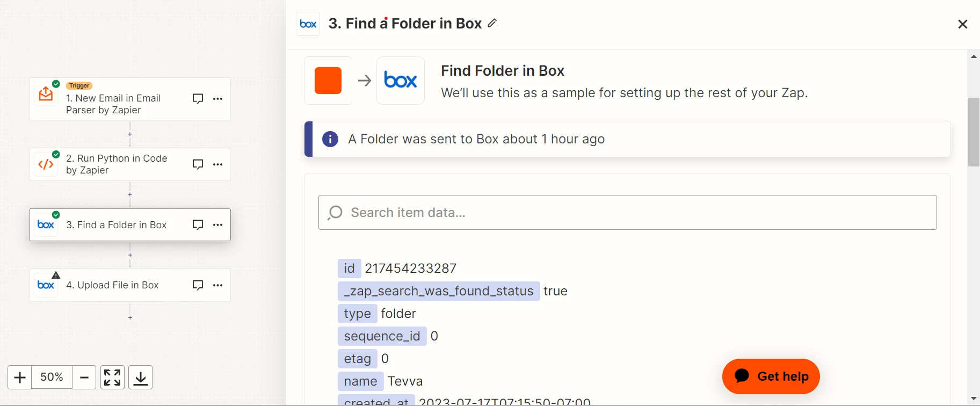The image size is (980, 406).
Task: Open more options for Upload File step
Action: pyautogui.click(x=217, y=285)
